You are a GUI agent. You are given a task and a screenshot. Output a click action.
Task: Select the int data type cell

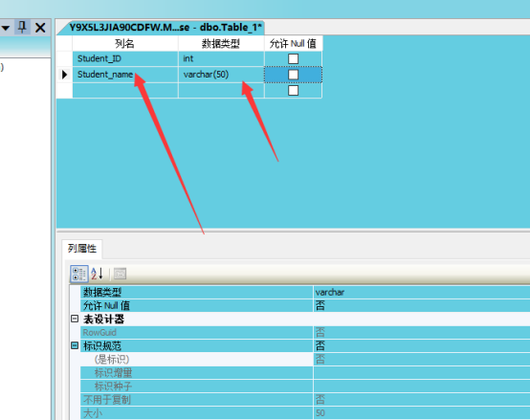click(221, 58)
